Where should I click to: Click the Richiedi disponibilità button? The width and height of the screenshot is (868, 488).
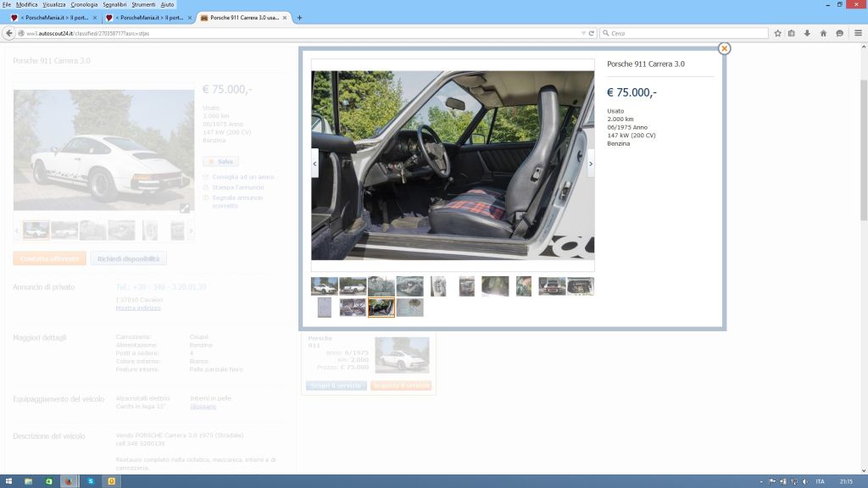129,259
